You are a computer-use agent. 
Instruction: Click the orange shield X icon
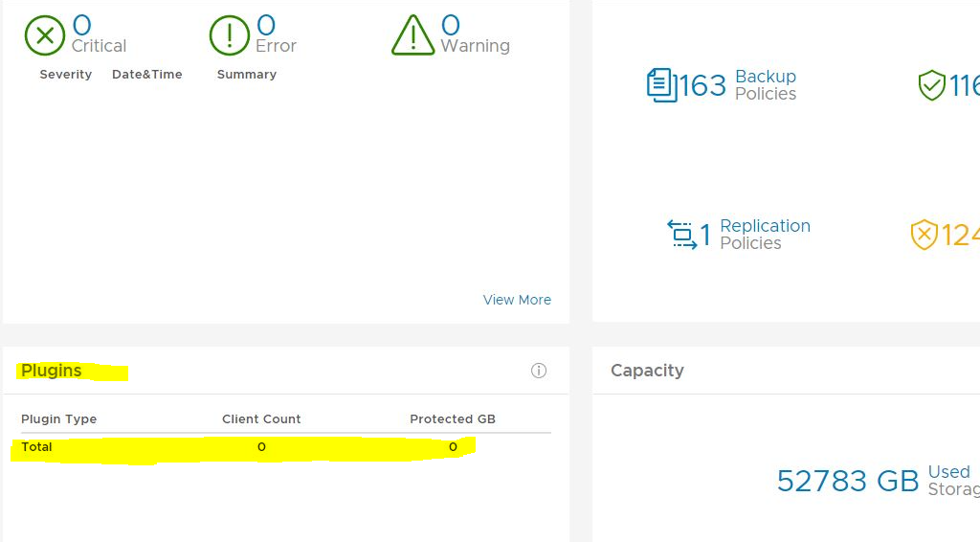pos(924,235)
